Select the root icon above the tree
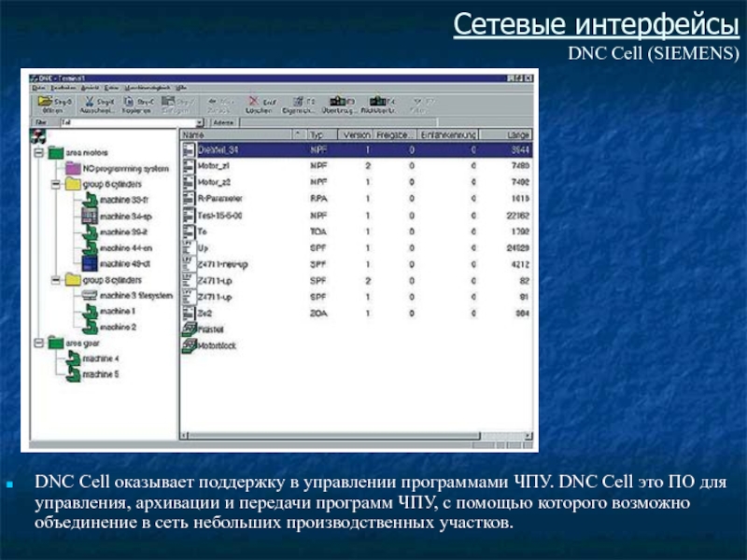 point(37,136)
